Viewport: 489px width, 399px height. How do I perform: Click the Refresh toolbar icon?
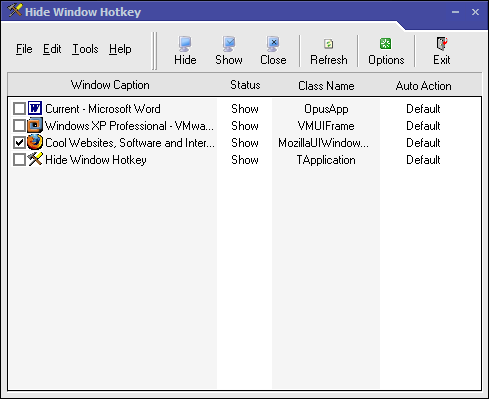tap(329, 44)
